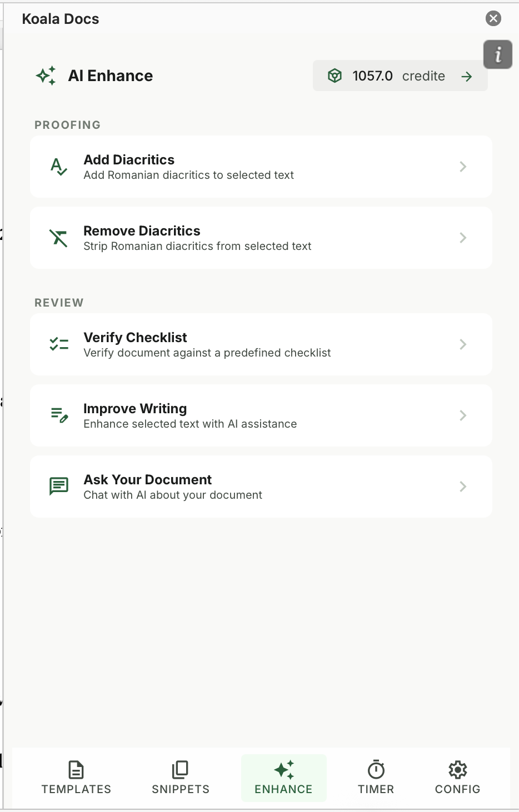Image resolution: width=519 pixels, height=812 pixels.
Task: Click the credits cube icon
Action: tap(335, 76)
